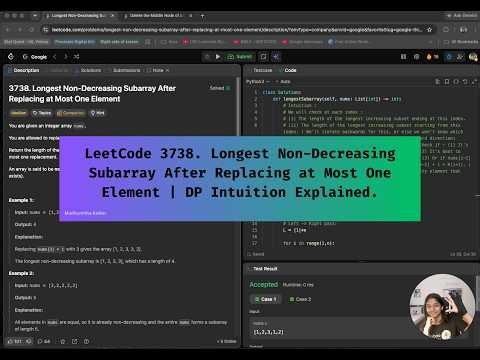The image size is (480, 360).
Task: Close the Note tab
Action: (167, 70)
